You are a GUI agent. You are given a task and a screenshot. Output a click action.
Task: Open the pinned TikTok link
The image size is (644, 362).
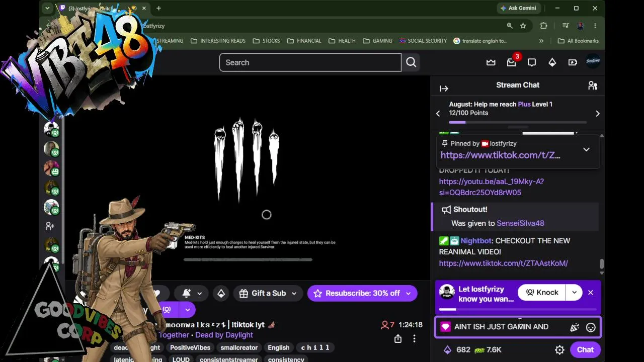point(500,155)
